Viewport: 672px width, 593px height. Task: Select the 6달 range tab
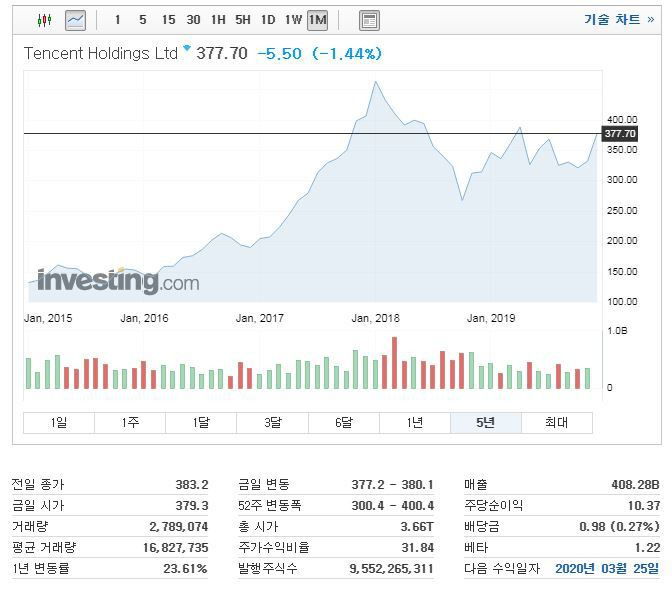(x=343, y=423)
